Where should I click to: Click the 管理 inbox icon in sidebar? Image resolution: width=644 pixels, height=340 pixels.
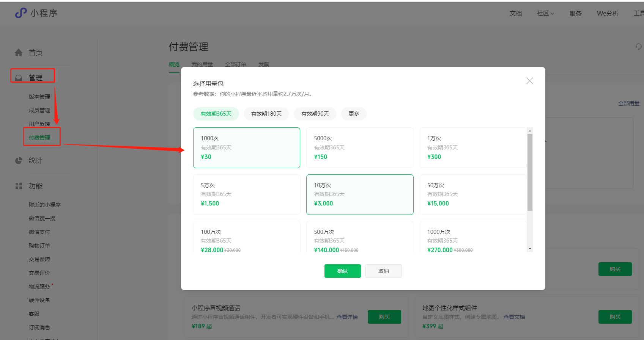[19, 78]
